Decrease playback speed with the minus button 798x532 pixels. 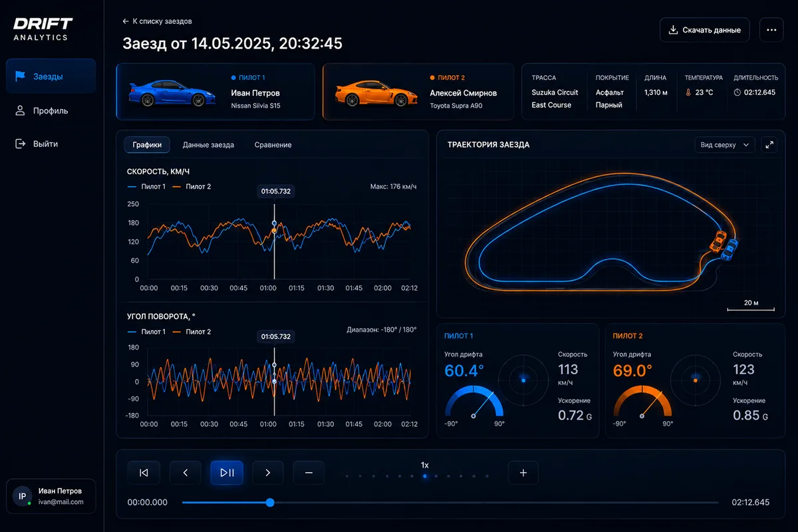point(309,473)
